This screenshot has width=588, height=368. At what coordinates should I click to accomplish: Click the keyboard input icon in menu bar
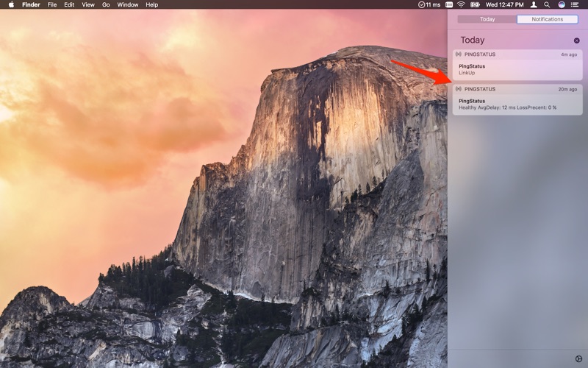[x=449, y=4]
